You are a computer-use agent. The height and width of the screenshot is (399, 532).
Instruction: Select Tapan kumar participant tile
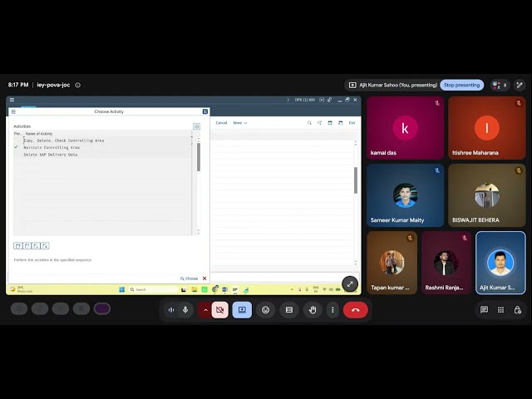click(x=392, y=263)
